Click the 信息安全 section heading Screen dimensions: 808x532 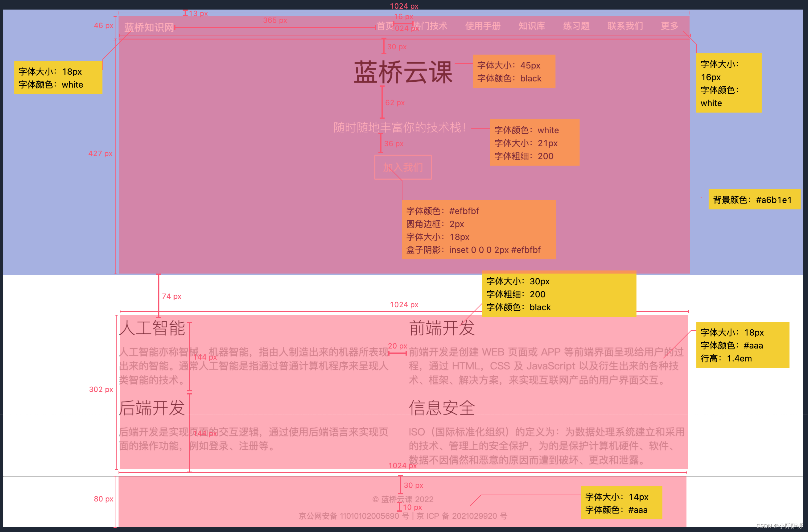pyautogui.click(x=442, y=408)
